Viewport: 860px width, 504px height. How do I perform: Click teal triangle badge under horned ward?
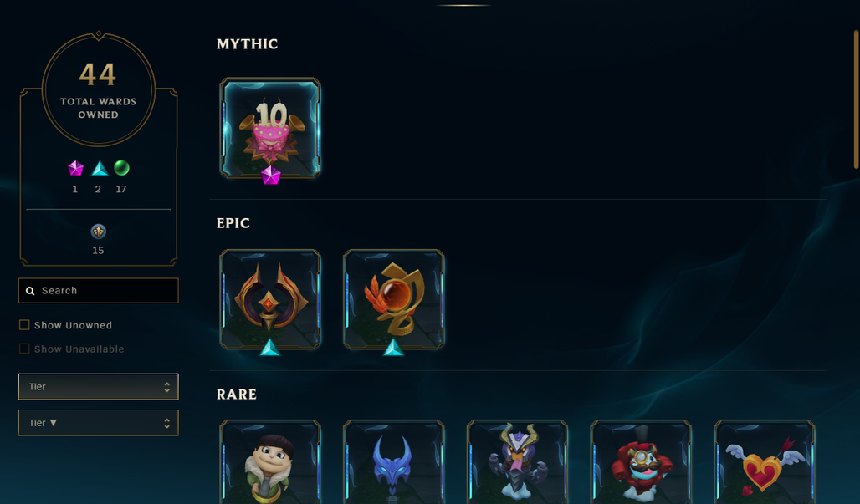[269, 348]
